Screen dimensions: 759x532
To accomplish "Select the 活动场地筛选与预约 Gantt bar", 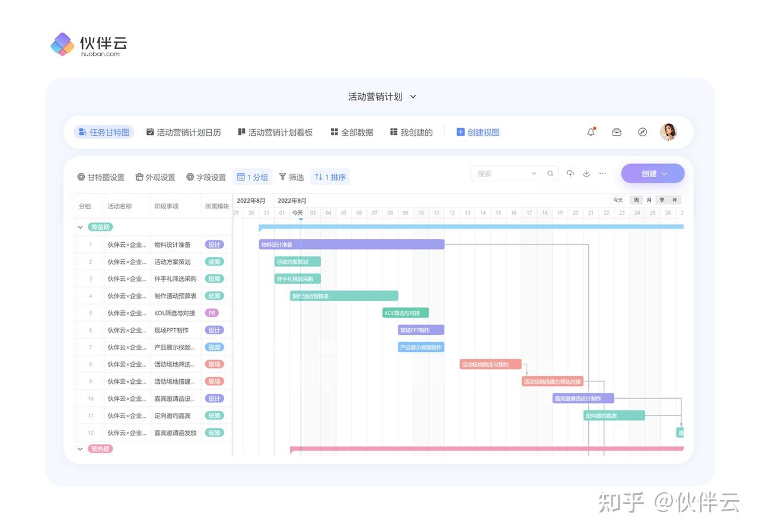I will click(490, 364).
